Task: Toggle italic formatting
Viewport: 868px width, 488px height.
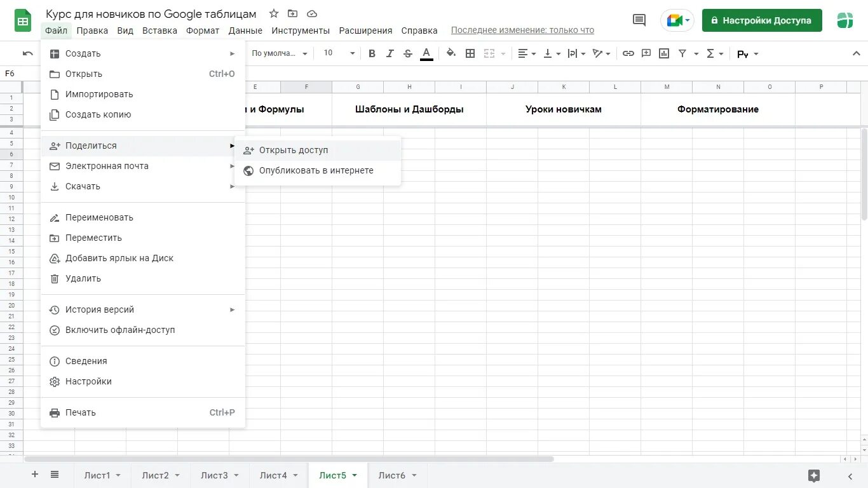Action: tap(390, 53)
